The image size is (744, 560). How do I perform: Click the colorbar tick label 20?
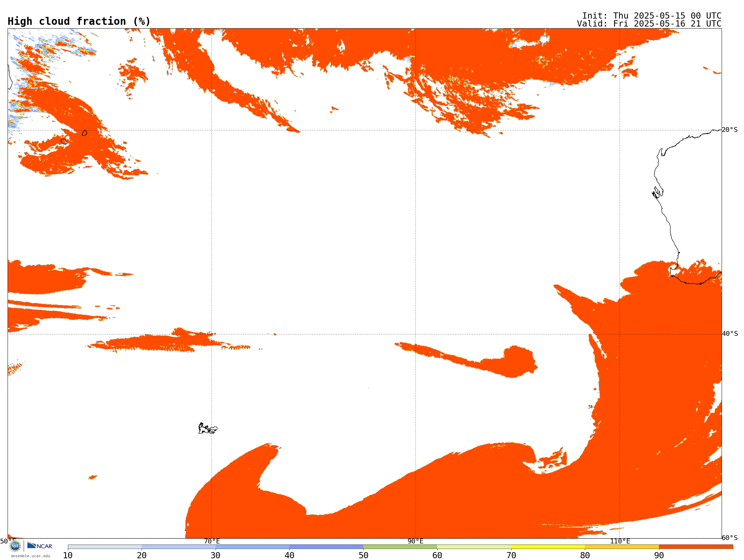pyautogui.click(x=142, y=556)
